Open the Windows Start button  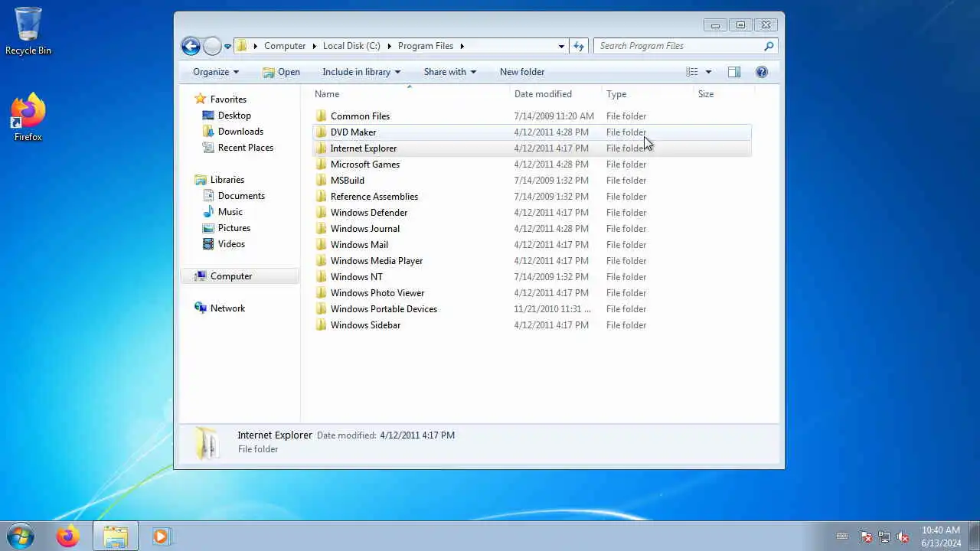point(21,536)
